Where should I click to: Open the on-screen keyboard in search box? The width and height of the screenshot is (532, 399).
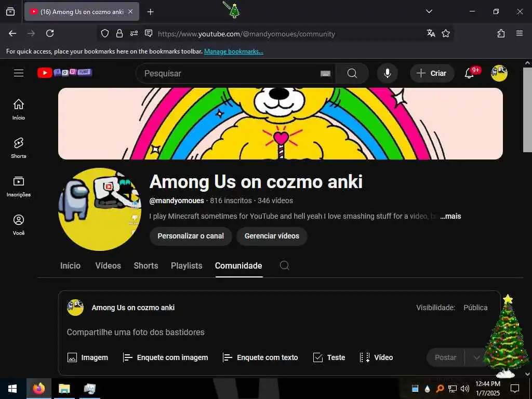pos(325,73)
